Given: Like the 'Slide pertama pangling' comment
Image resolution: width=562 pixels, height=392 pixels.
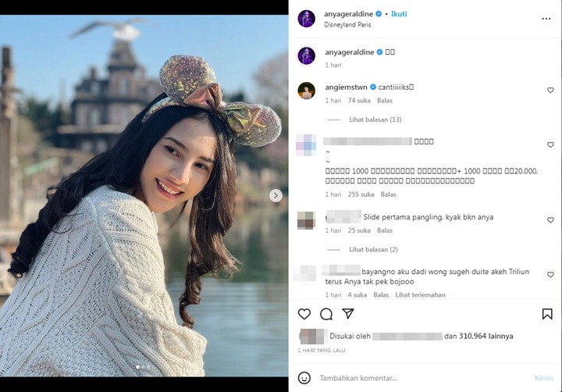Looking at the screenshot, I should [x=550, y=220].
